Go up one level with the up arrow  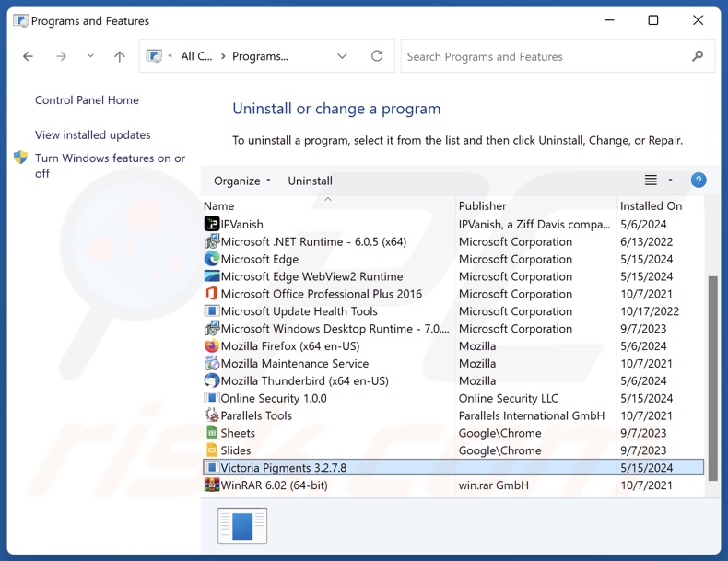pos(120,56)
